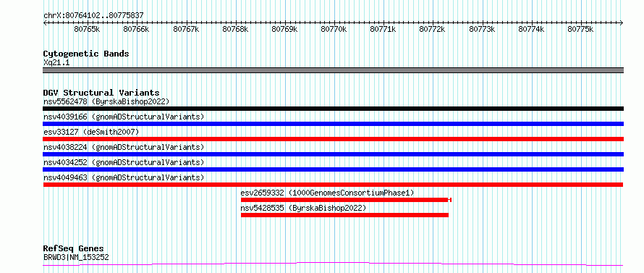
Task: Click the 80772k ruler tick label
Action: (432, 29)
